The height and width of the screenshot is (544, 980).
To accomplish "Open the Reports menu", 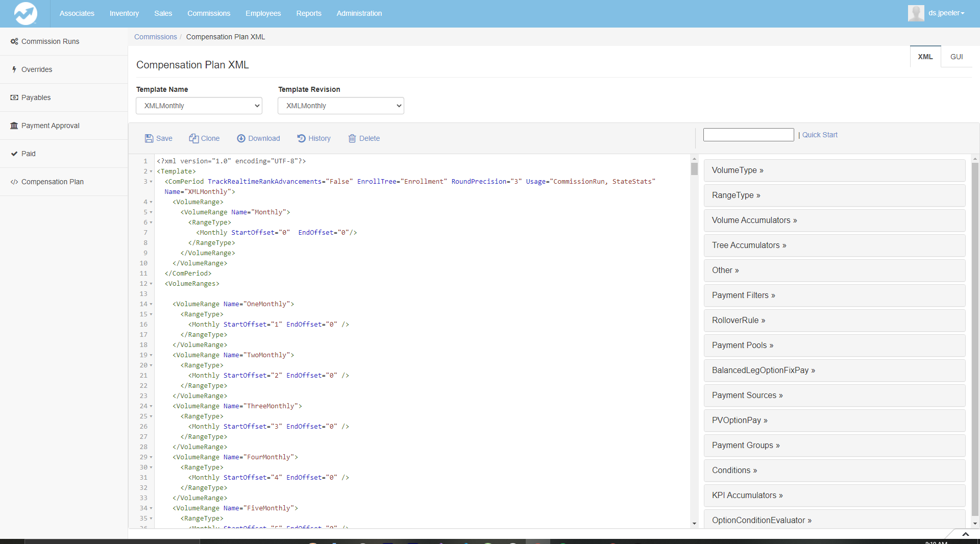I will (x=309, y=13).
